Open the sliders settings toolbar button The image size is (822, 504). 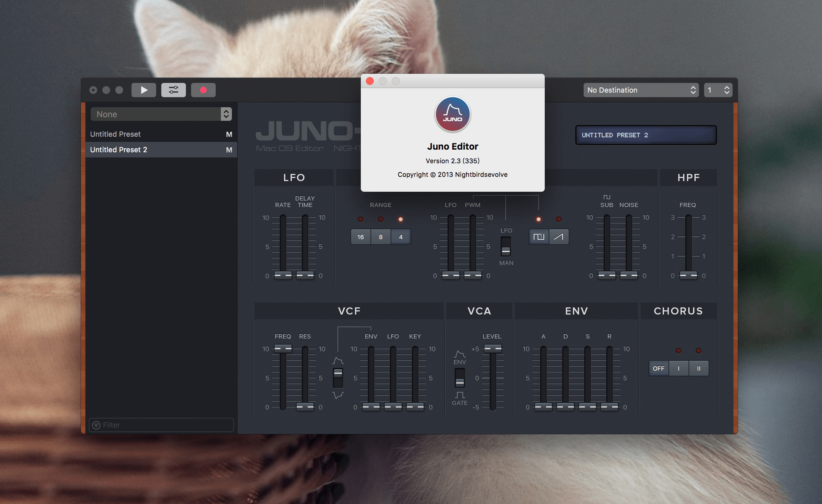(x=174, y=90)
